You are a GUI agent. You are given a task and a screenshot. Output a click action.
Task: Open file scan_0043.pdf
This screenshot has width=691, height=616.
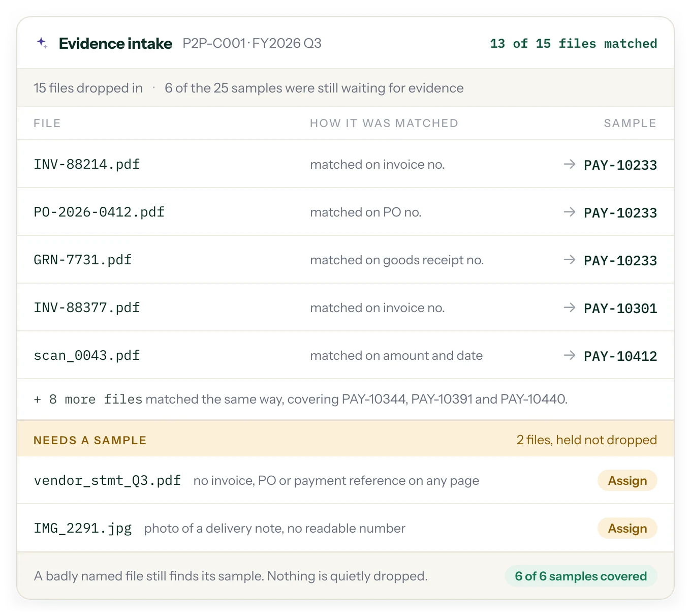87,355
